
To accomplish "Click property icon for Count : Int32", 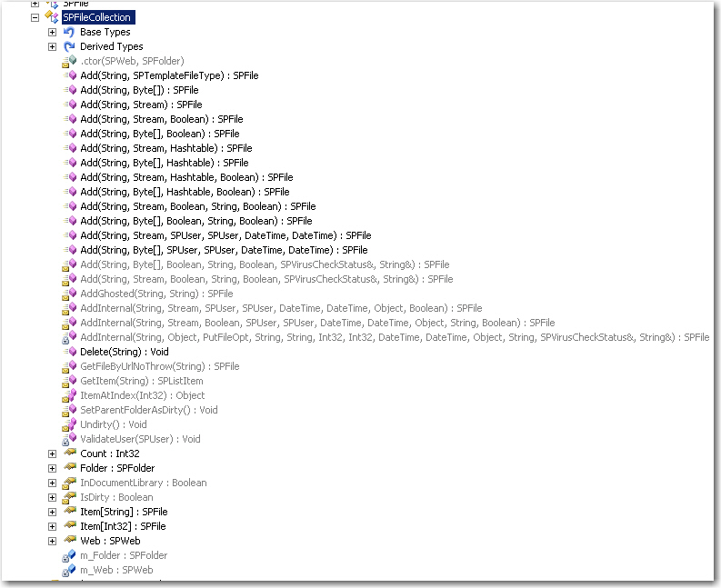I will 70,453.
